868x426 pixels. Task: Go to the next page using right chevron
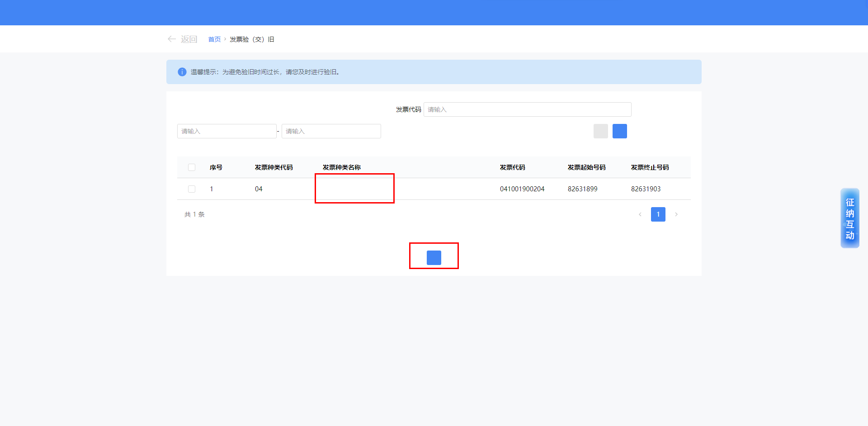point(676,214)
